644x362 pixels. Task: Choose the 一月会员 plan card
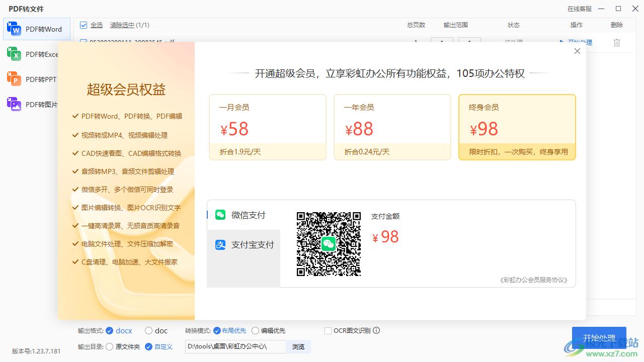tap(268, 127)
